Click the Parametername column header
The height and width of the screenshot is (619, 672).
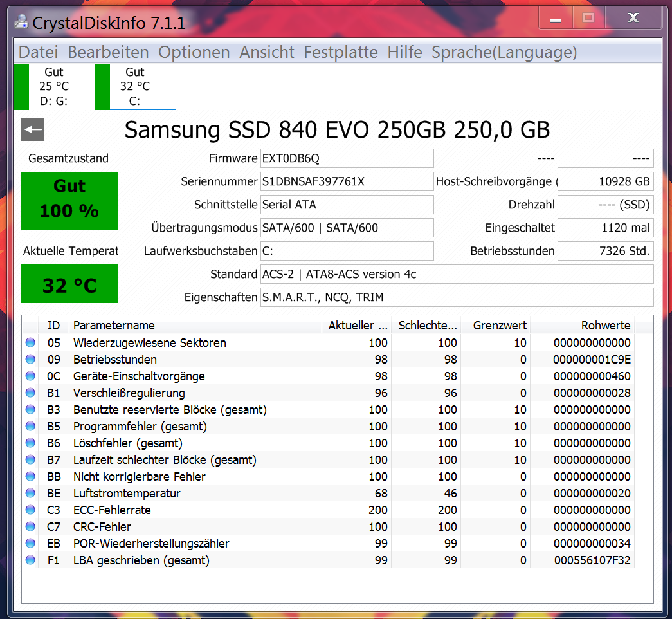[x=195, y=325]
